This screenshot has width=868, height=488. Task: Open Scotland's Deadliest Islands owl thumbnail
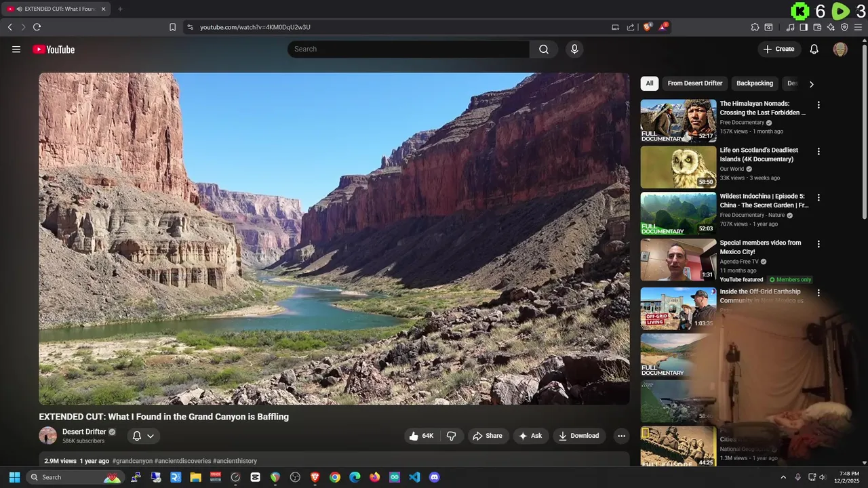pos(678,167)
